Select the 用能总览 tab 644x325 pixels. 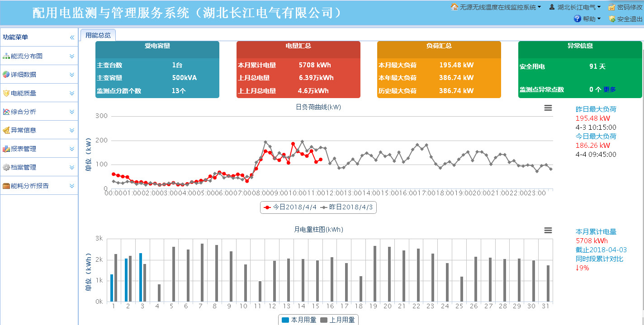98,35
